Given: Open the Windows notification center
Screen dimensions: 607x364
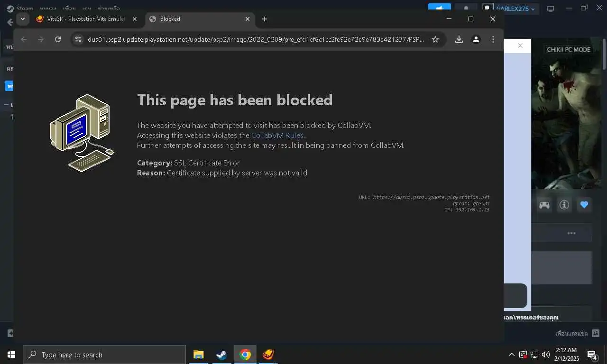Looking at the screenshot, I should pos(592,355).
